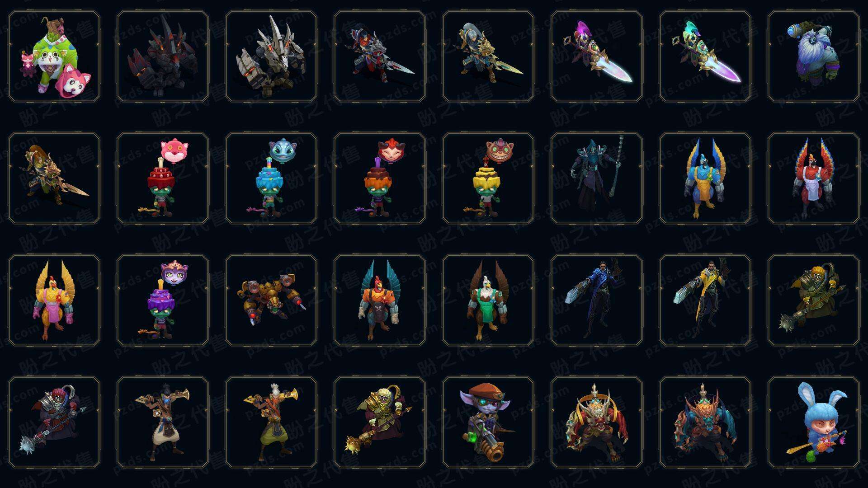Select the teal-orange horned beast skin

pos(705,422)
